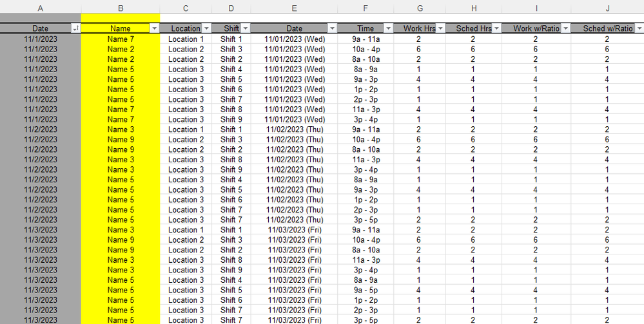The height and width of the screenshot is (324, 644).
Task: Click gray "11/1/2023" date in Name 7 Shift 1 row
Action: [x=40, y=39]
